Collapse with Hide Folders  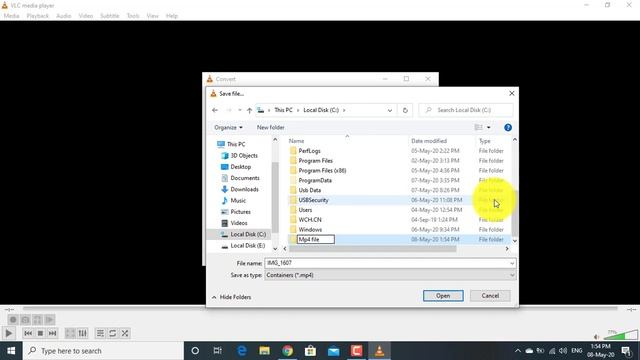coord(232,297)
